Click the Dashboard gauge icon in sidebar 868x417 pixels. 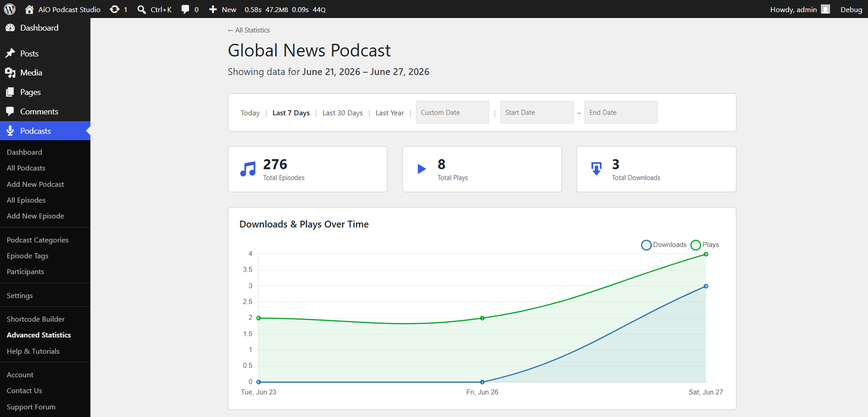10,28
